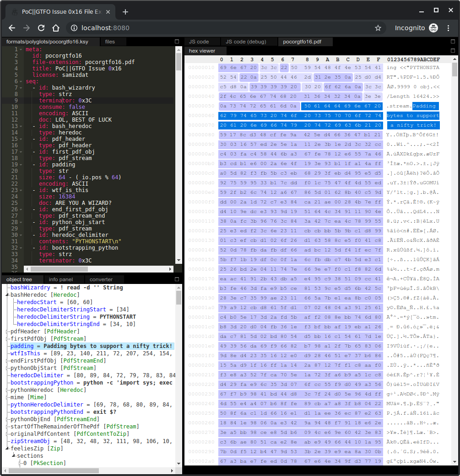Select the hex viewer tab
This screenshot has height=476, width=460.
click(x=202, y=51)
